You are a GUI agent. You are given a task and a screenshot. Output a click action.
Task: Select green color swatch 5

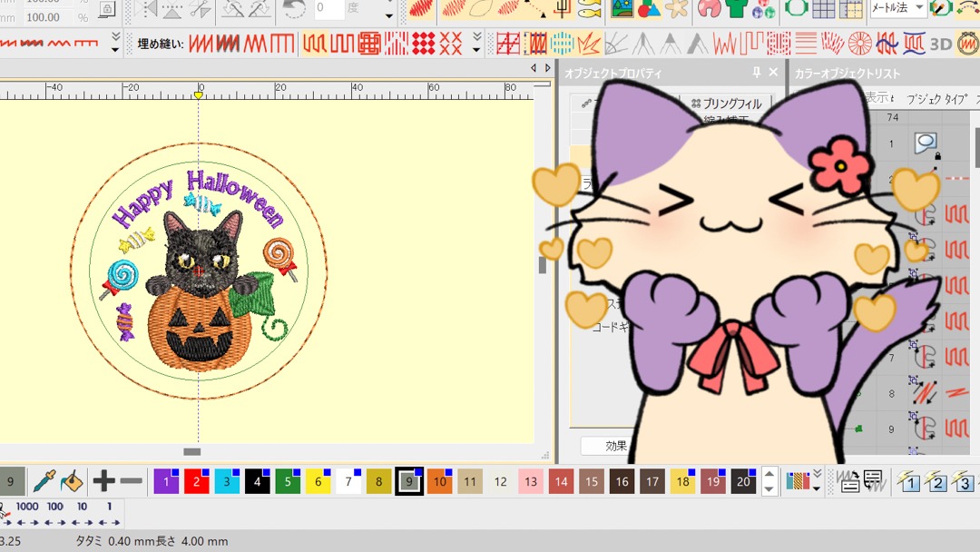(289, 481)
